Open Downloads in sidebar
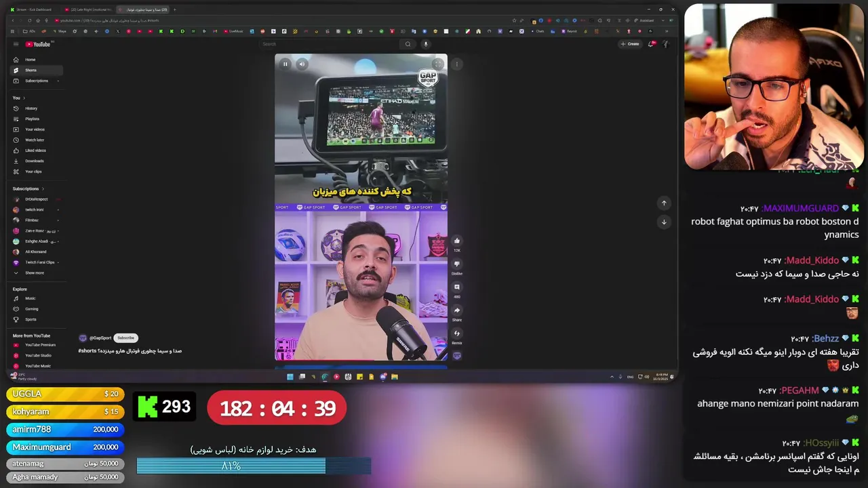 [x=37, y=161]
